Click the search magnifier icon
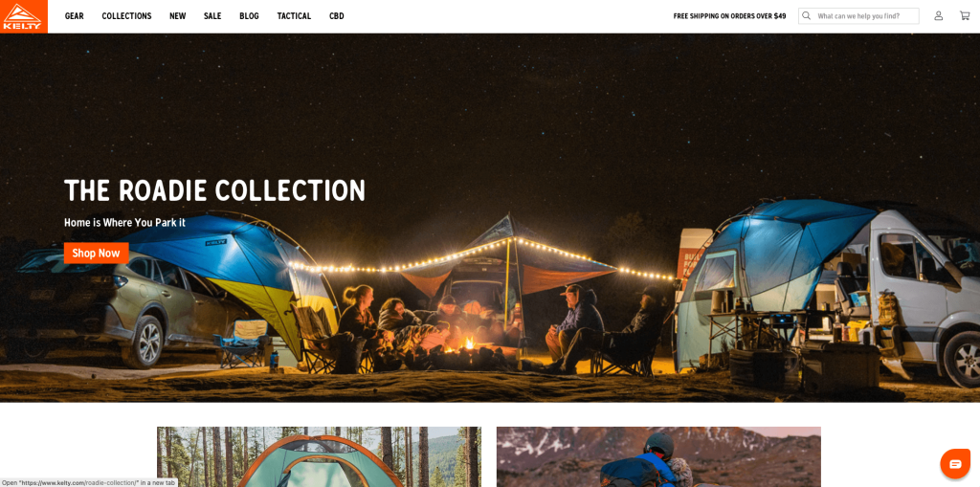The width and height of the screenshot is (980, 487). 806,15
